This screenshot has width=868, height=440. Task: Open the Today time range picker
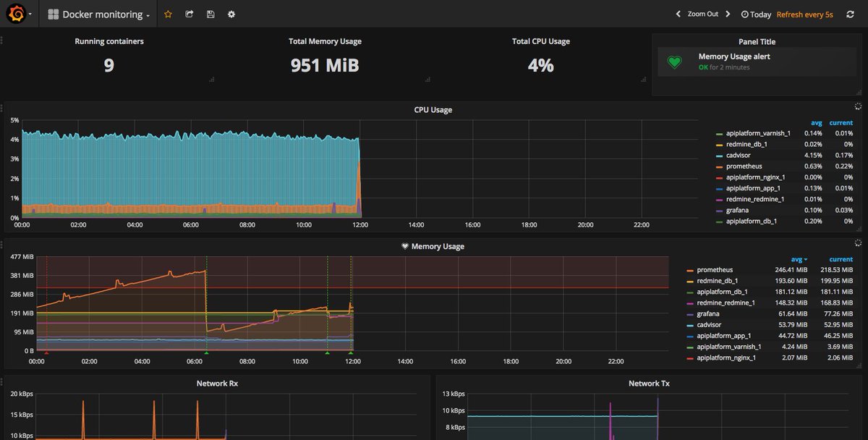pos(756,14)
